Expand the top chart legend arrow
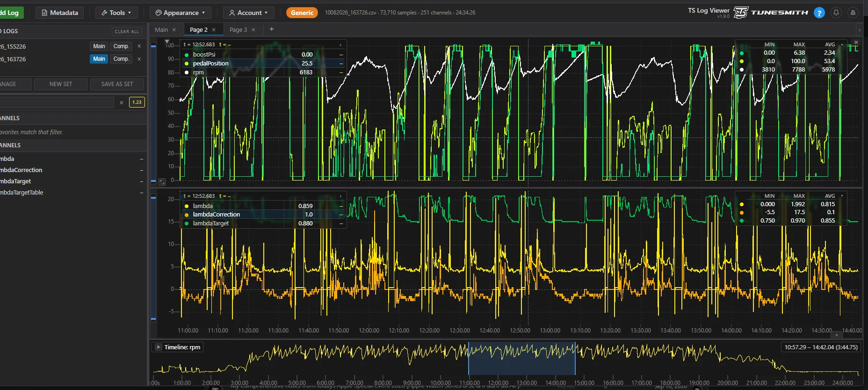Viewport: 868px width, 390px height. point(340,45)
